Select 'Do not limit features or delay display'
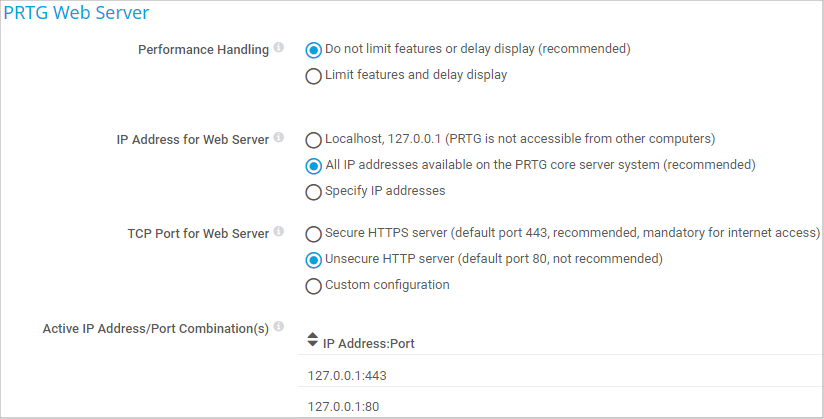Screen dimensions: 824x419 tap(314, 49)
